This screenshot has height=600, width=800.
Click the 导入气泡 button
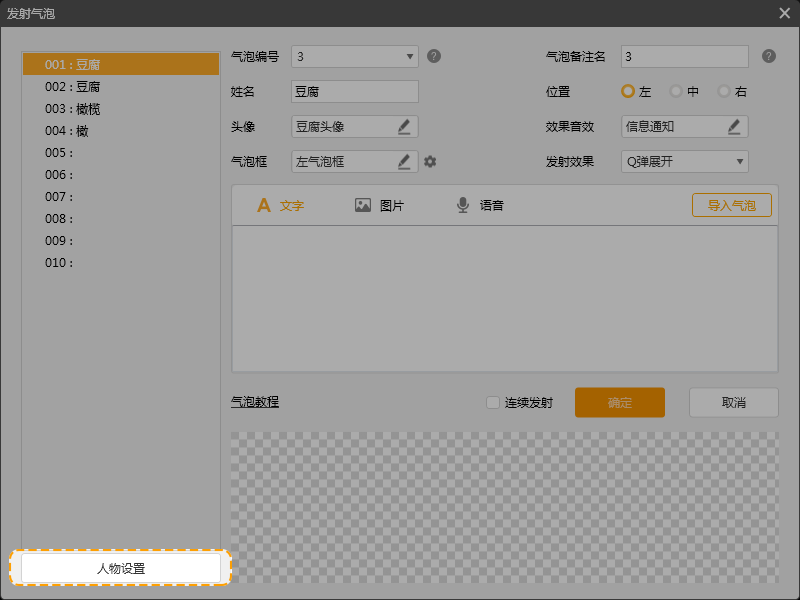click(x=731, y=205)
